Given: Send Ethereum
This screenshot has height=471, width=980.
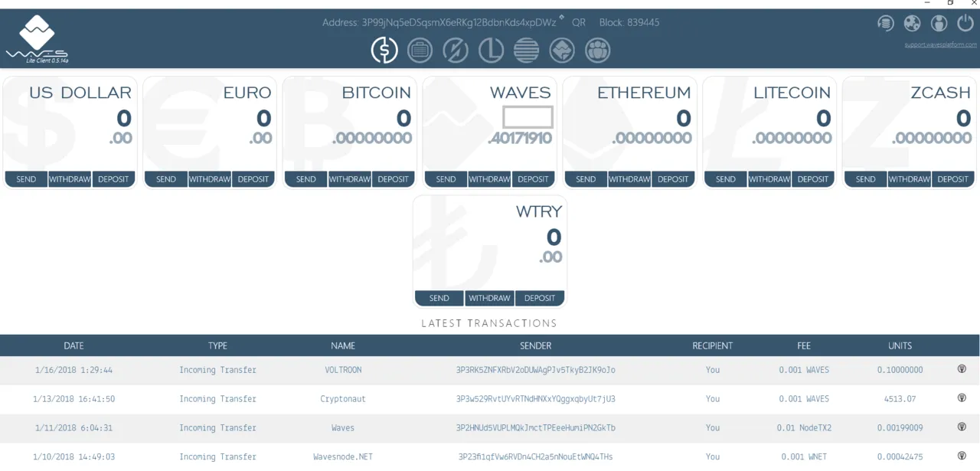Looking at the screenshot, I should point(586,179).
